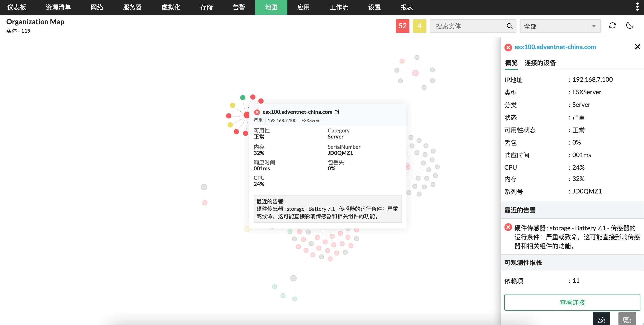
Task: Click the alert icon next to Battery 7.1 alarm
Action: click(x=508, y=227)
